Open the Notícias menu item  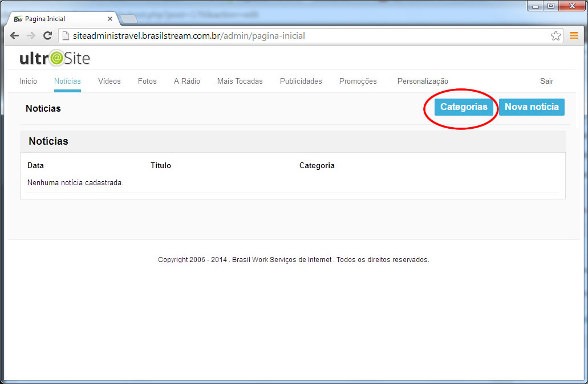(x=67, y=81)
